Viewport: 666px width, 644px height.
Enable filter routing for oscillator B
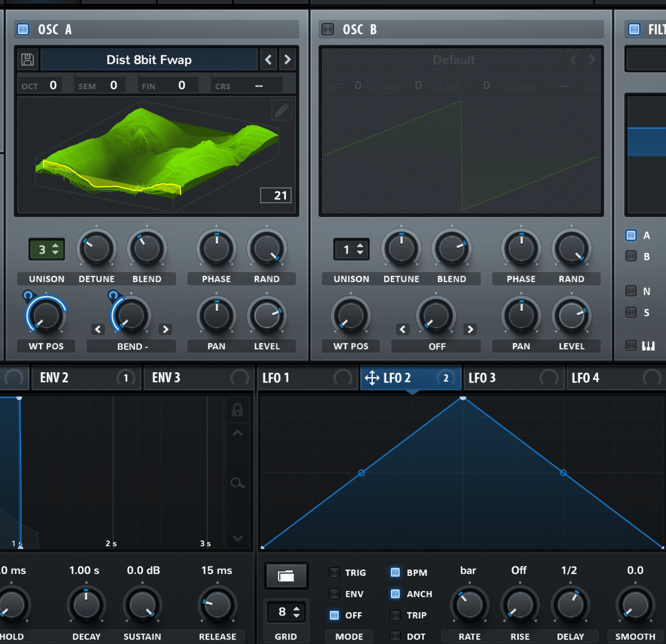click(631, 256)
